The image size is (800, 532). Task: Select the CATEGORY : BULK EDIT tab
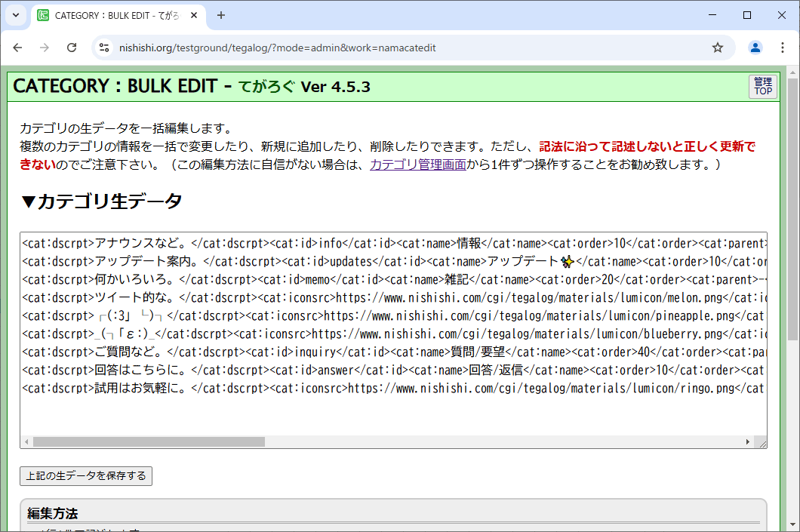[x=118, y=15]
